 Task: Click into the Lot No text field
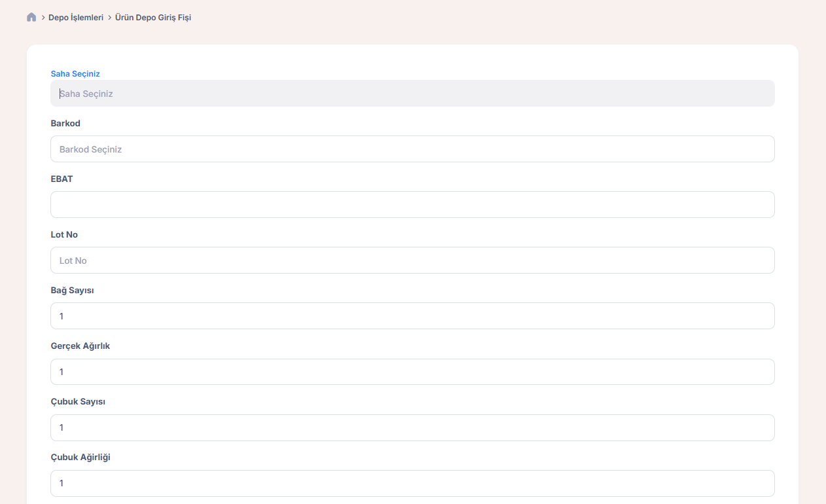click(x=412, y=261)
